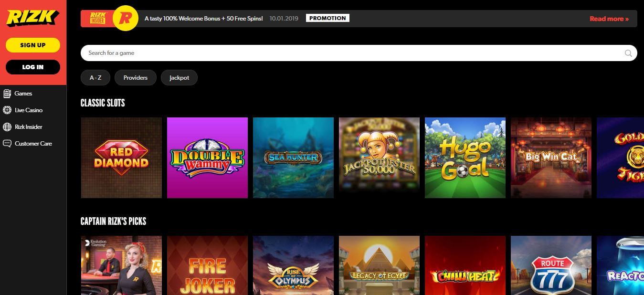The height and width of the screenshot is (295, 644).
Task: Open the Rise of Olympus slot
Action: coord(293,265)
